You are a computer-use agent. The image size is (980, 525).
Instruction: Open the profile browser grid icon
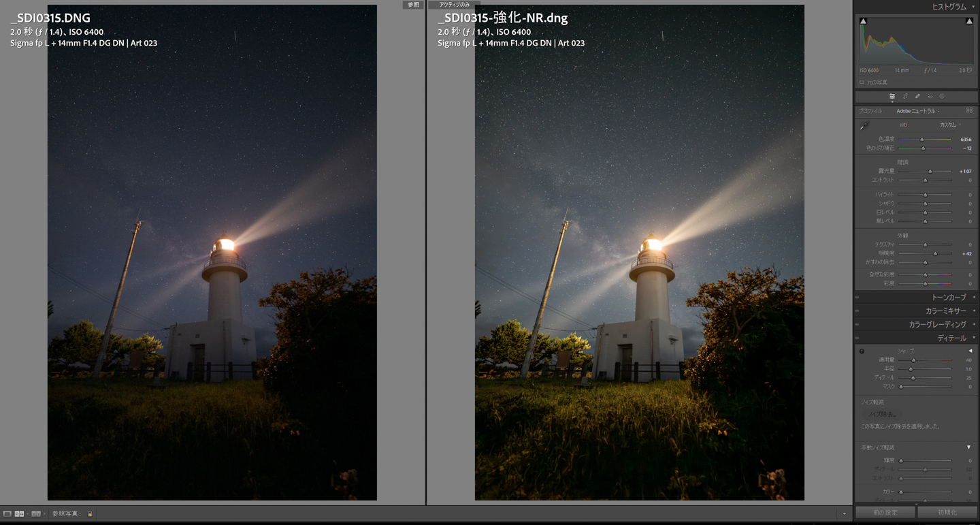pos(969,111)
